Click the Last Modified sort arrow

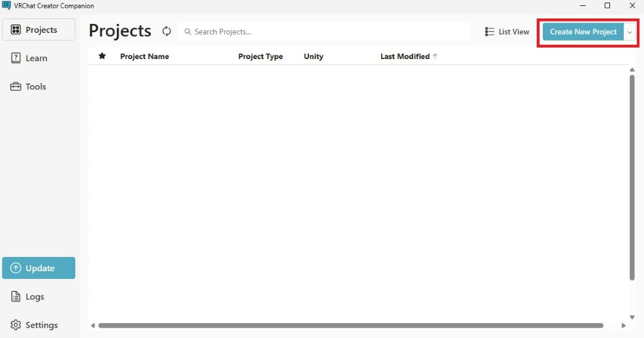pyautogui.click(x=435, y=56)
